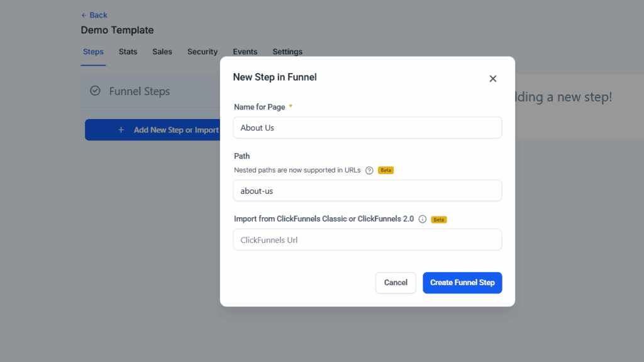The width and height of the screenshot is (644, 362).
Task: Click the Beta badge next to nested paths
Action: pos(386,171)
